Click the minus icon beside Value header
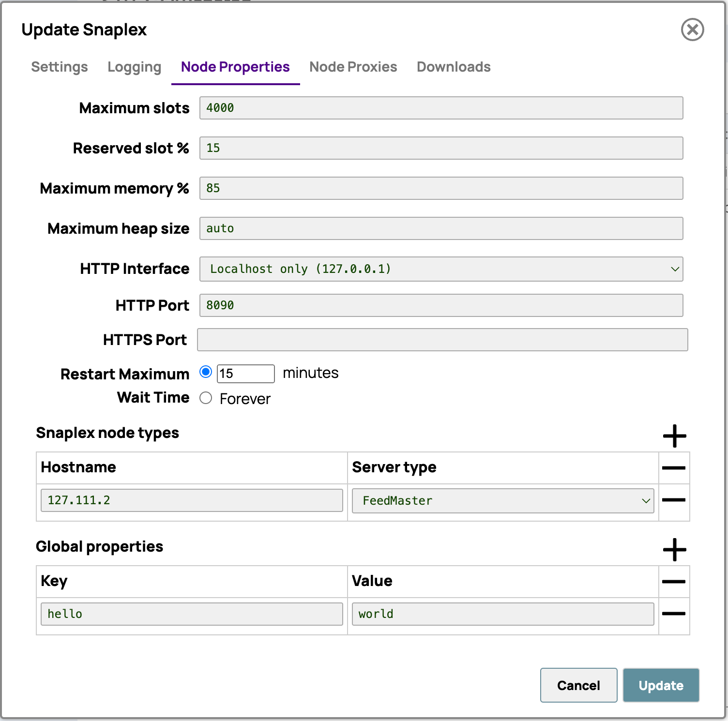 pos(674,582)
